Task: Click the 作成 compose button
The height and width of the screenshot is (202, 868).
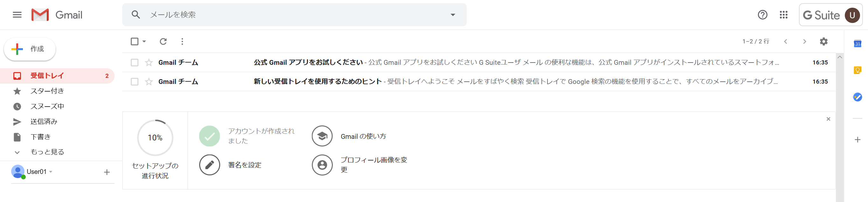Action: [x=30, y=49]
